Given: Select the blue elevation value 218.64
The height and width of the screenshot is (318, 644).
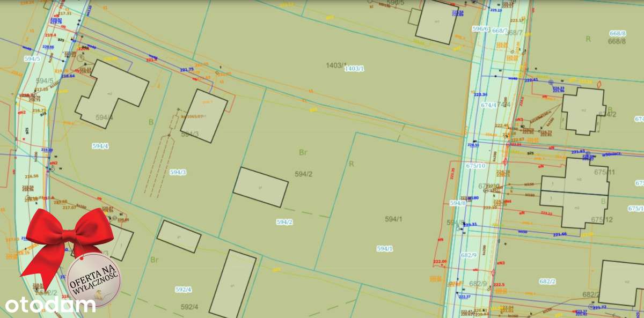Looking at the screenshot, I should [68, 76].
